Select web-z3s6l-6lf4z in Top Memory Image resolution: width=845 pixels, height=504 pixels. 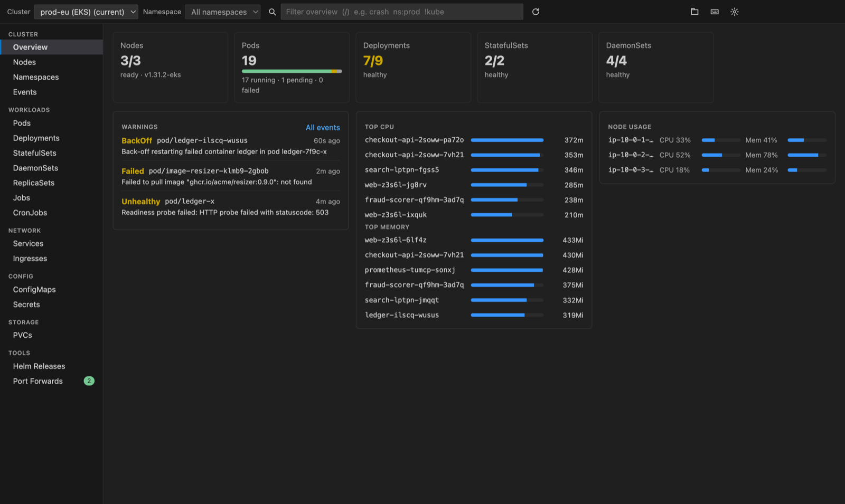click(474, 240)
